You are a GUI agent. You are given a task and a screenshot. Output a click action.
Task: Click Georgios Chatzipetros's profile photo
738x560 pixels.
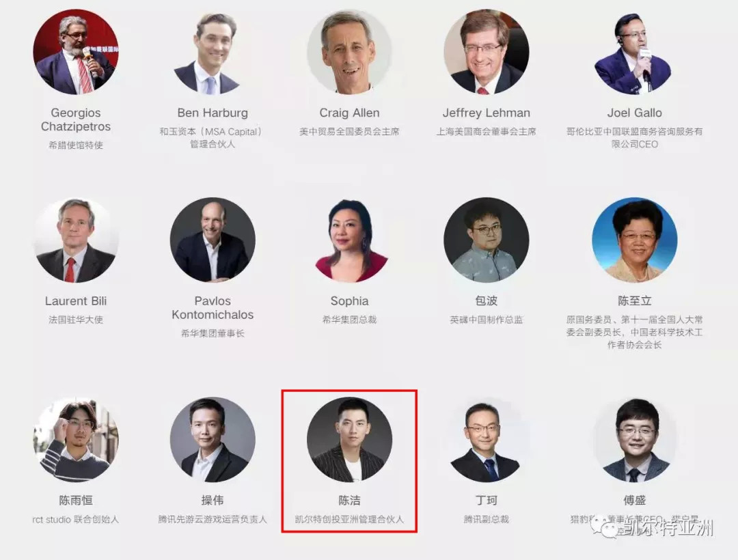76,51
